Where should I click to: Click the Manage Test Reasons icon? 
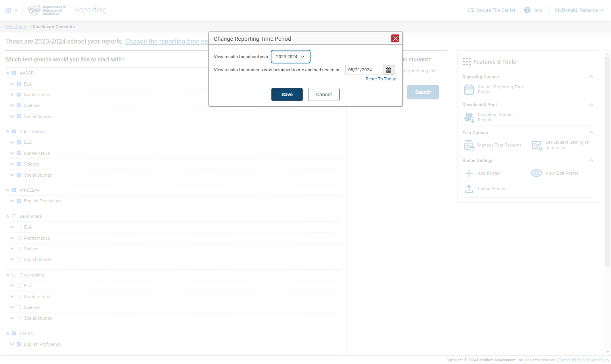tap(469, 145)
